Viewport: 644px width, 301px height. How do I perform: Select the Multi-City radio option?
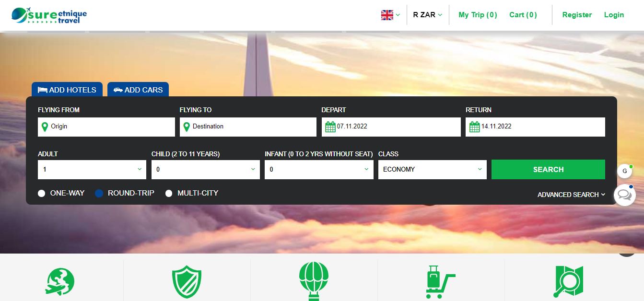point(169,193)
